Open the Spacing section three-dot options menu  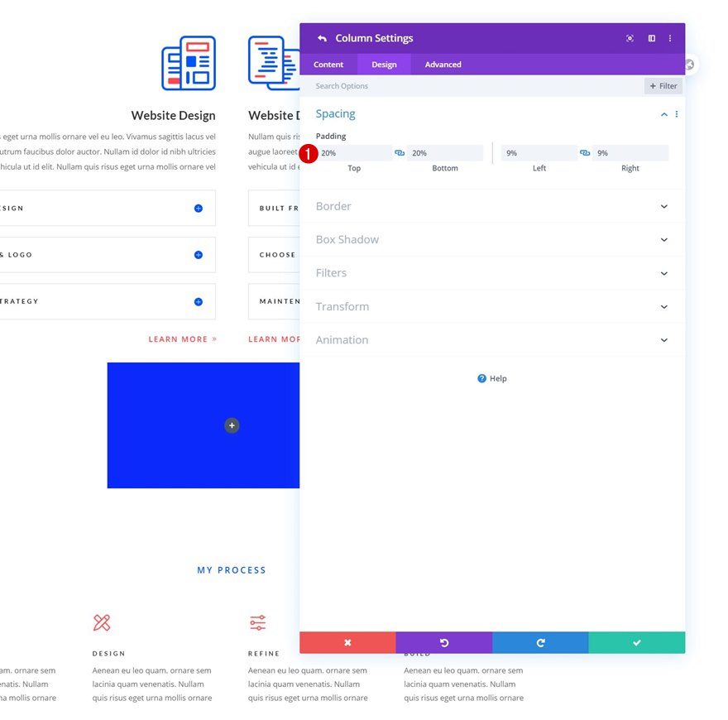(x=677, y=115)
